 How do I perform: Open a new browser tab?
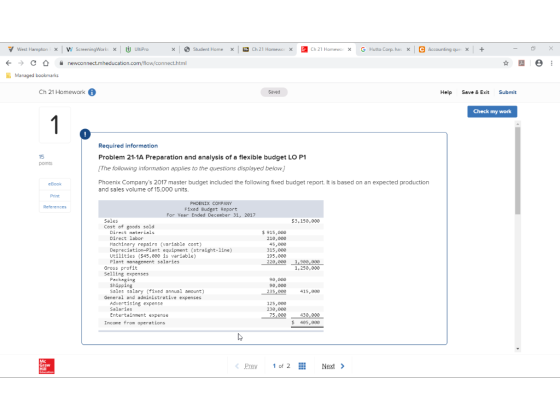(x=481, y=49)
